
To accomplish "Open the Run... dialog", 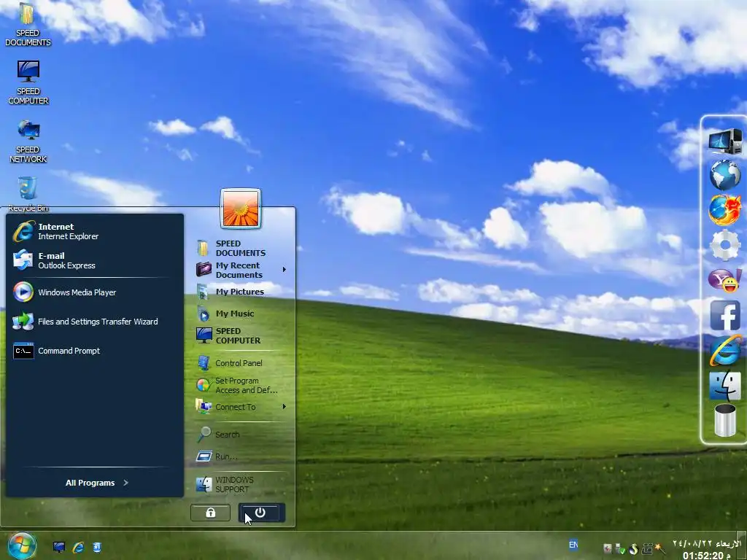I will click(x=241, y=456).
